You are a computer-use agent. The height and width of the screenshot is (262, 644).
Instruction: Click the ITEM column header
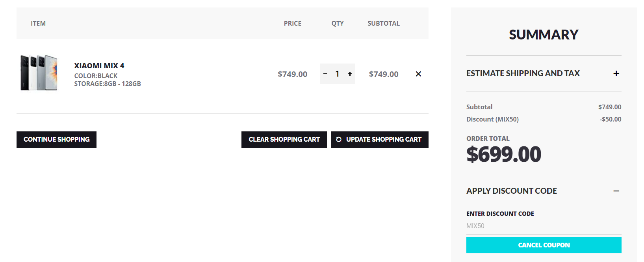pos(38,23)
